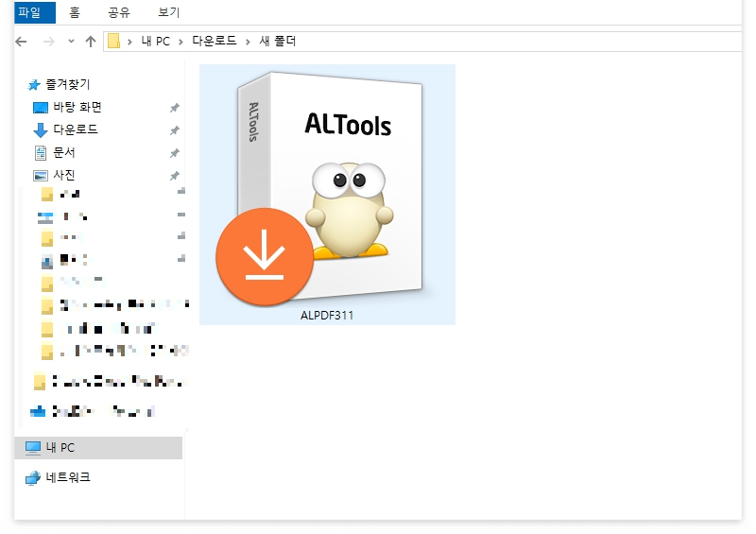Click pin icon next to 사진
This screenshot has height=534, width=756.
click(x=175, y=176)
